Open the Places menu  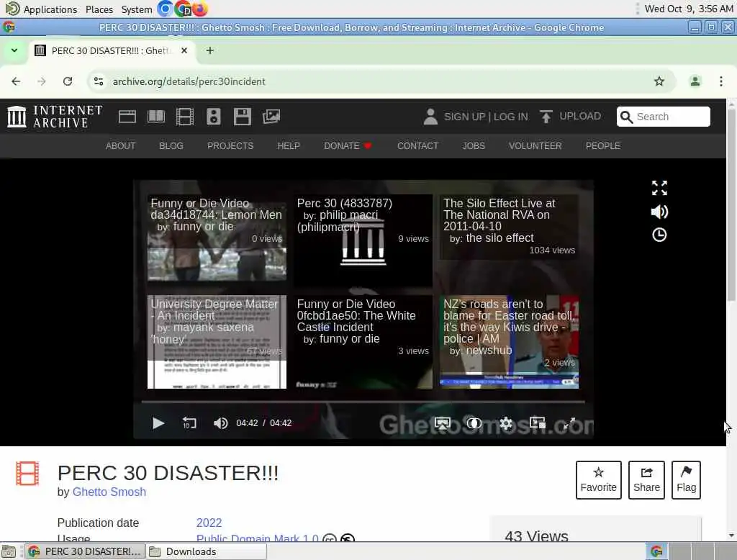click(99, 9)
